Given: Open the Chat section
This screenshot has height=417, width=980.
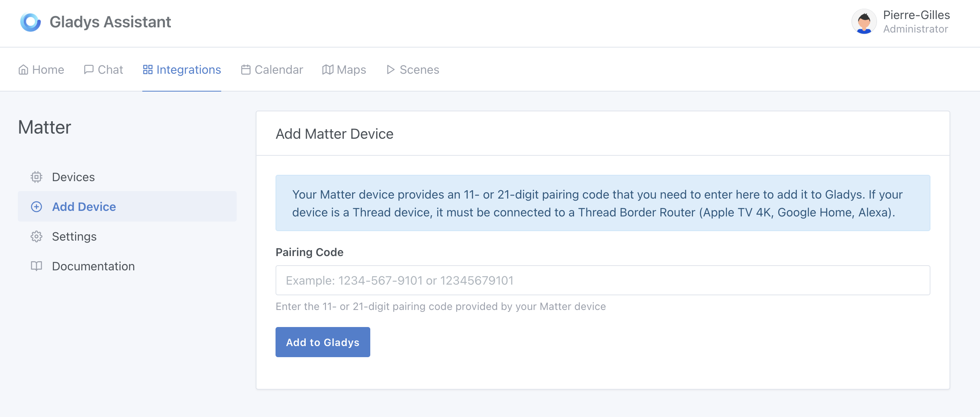Looking at the screenshot, I should 110,69.
